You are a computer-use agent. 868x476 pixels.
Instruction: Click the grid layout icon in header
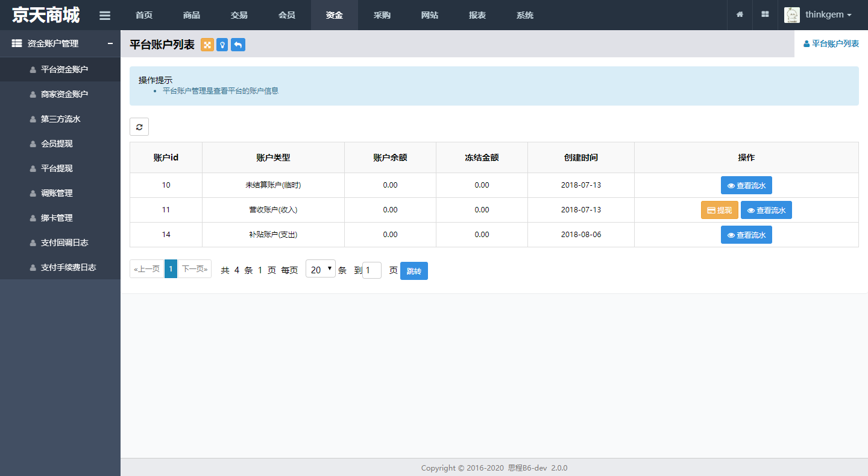coord(765,14)
